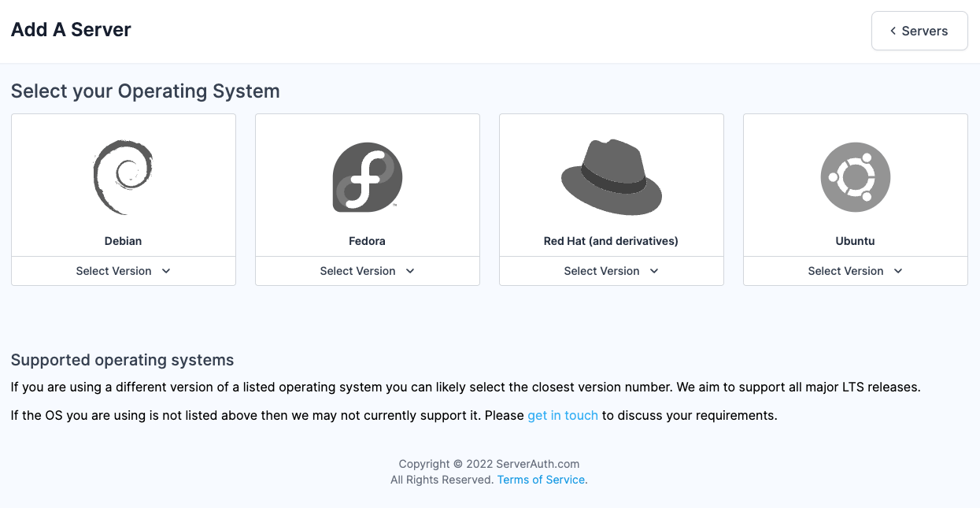This screenshot has width=980, height=508.
Task: Open Debian Select Version dropdown
Action: (x=124, y=271)
